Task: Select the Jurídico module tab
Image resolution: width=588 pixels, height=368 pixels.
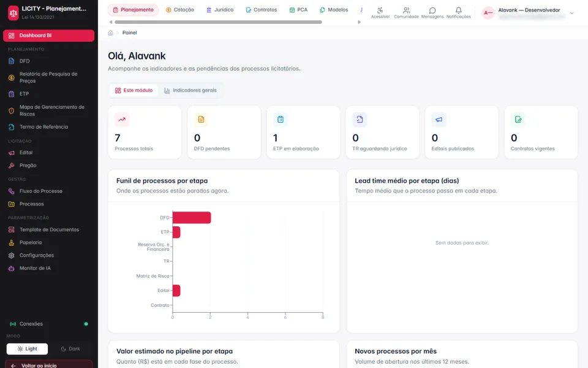Action: [x=220, y=10]
